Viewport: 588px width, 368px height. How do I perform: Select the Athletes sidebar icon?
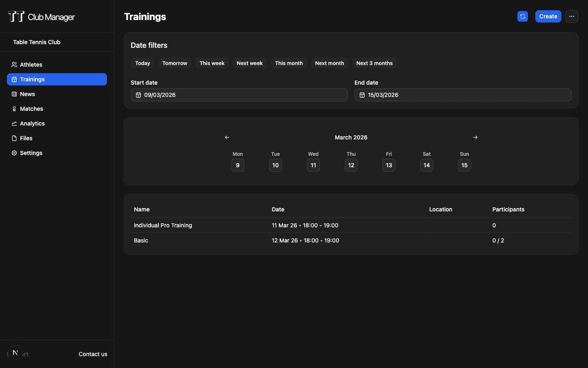[x=14, y=64]
